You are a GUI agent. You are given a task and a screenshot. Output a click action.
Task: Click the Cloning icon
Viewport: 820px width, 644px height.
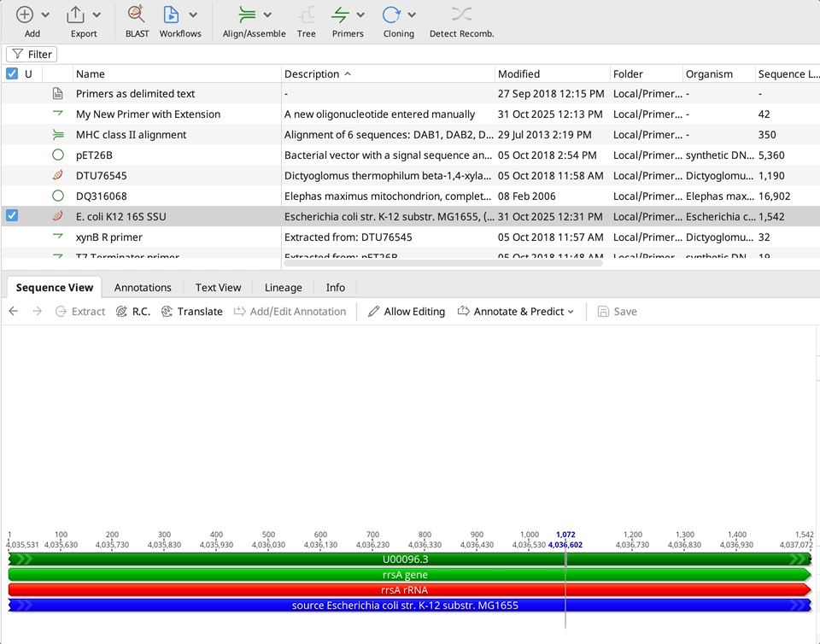[x=391, y=15]
